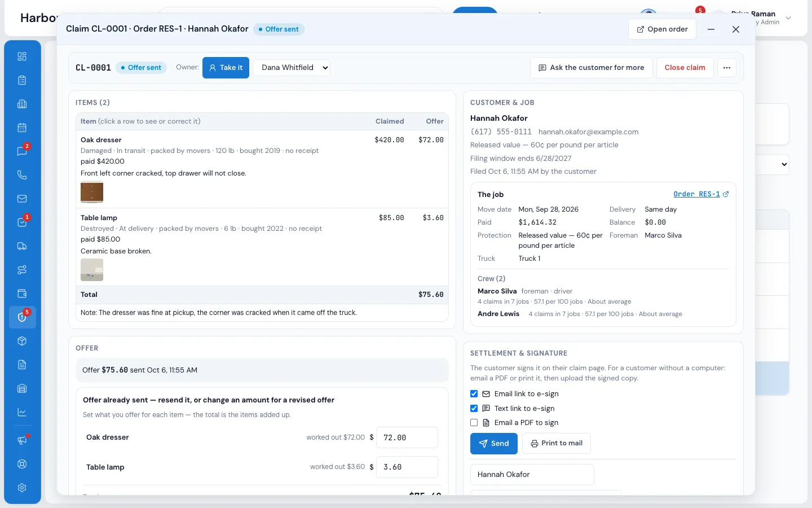
Task: Open the three-dots more menu for claim
Action: coord(727,68)
